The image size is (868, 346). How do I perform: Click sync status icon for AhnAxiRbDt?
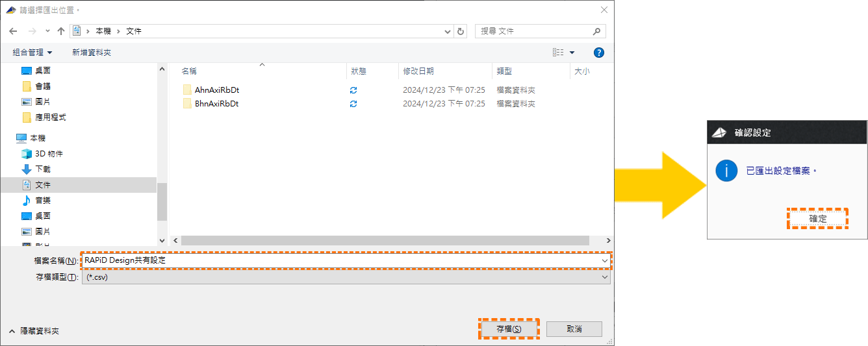point(353,90)
